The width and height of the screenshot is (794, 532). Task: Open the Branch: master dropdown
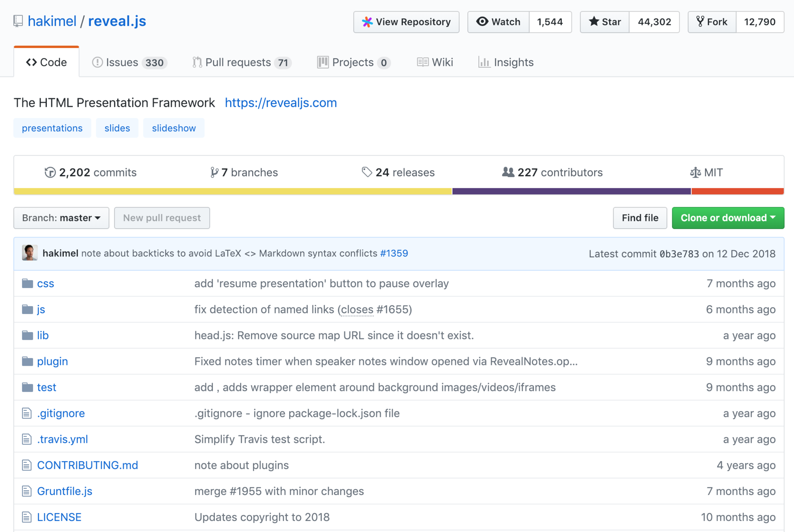(61, 218)
